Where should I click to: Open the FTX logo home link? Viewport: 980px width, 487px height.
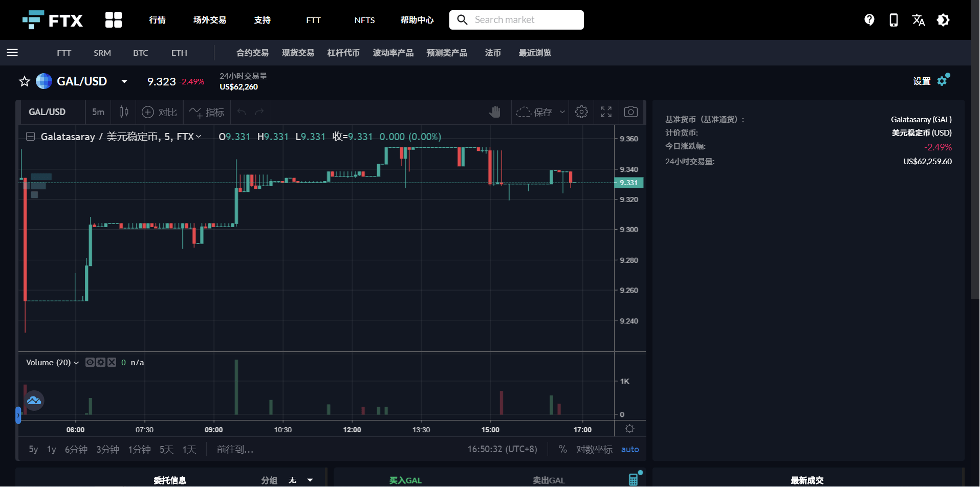coord(53,20)
